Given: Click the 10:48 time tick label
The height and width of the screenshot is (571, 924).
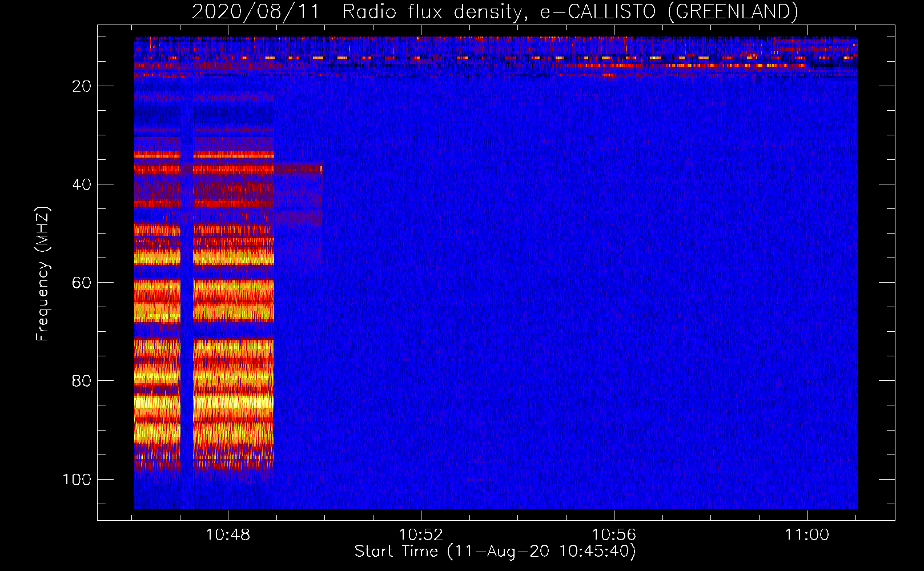Looking at the screenshot, I should click(228, 534).
